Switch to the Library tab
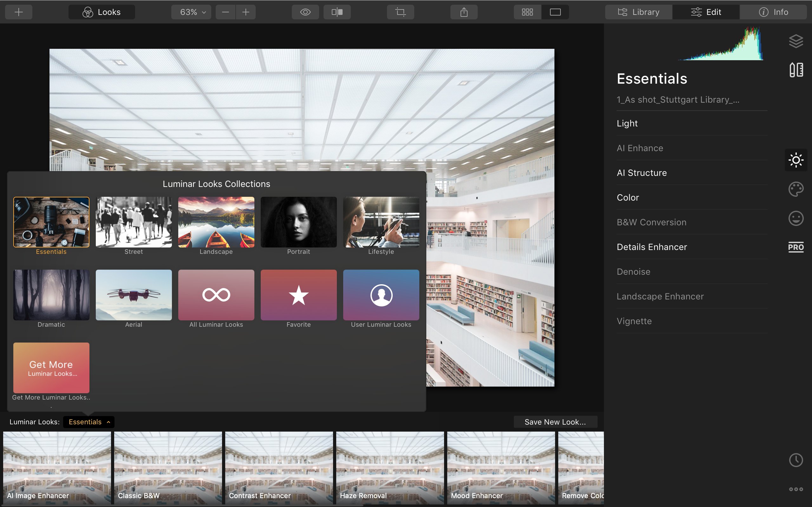 638,12
